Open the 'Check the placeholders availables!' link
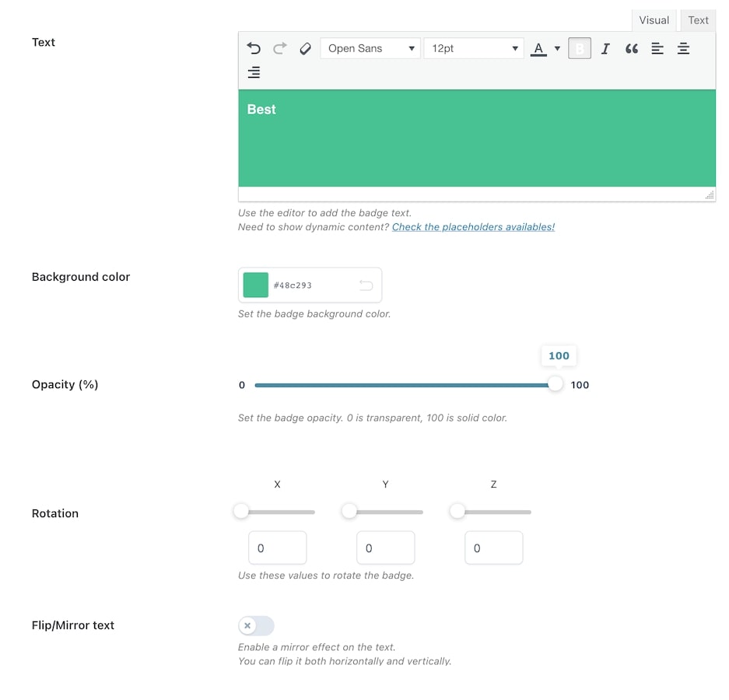Image resolution: width=729 pixels, height=700 pixels. click(x=473, y=227)
